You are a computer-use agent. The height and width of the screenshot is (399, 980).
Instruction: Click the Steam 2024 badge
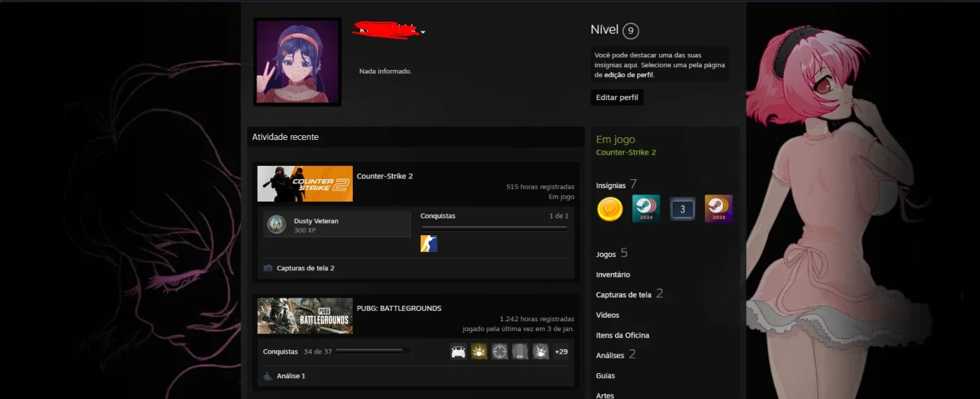tap(646, 209)
